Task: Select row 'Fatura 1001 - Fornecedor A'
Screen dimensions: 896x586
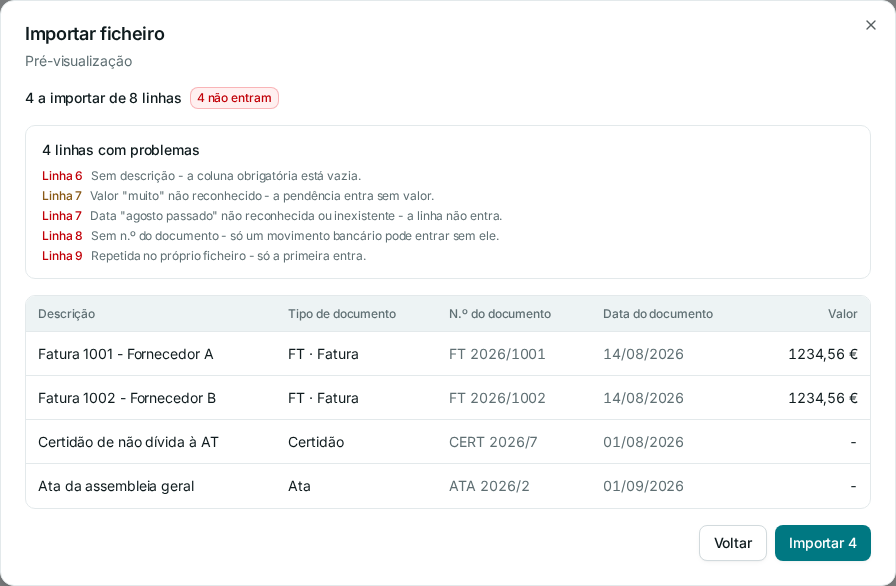Action: (448, 354)
